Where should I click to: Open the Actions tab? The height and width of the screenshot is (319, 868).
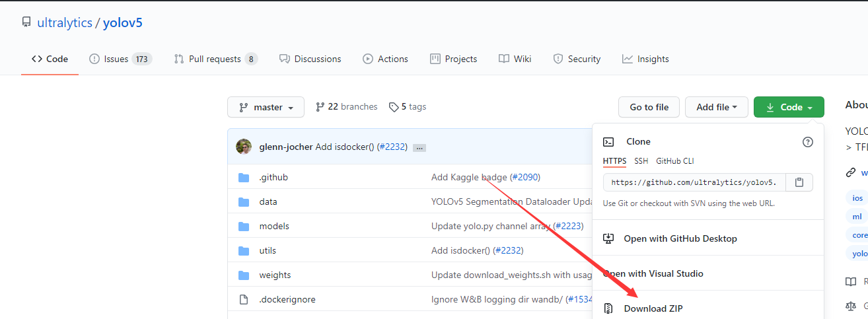pos(385,59)
